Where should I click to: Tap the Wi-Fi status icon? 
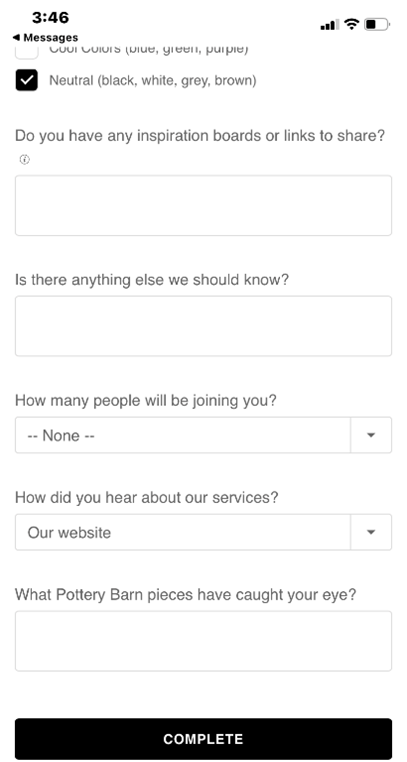[351, 24]
